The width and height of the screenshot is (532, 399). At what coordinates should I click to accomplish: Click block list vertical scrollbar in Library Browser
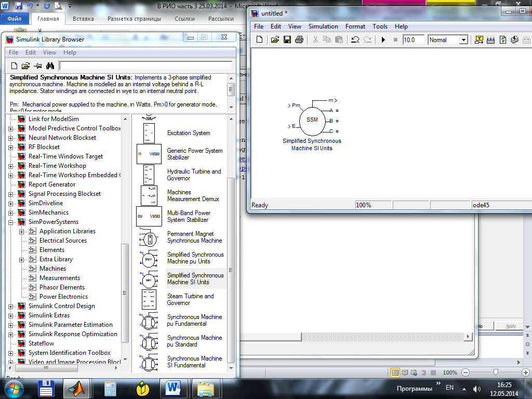pos(231,270)
